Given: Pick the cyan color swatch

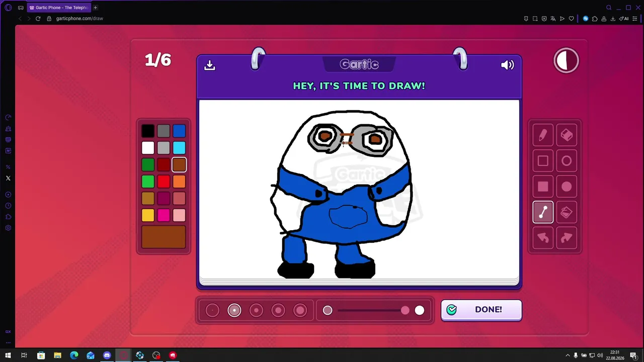Looking at the screenshot, I should tap(179, 148).
